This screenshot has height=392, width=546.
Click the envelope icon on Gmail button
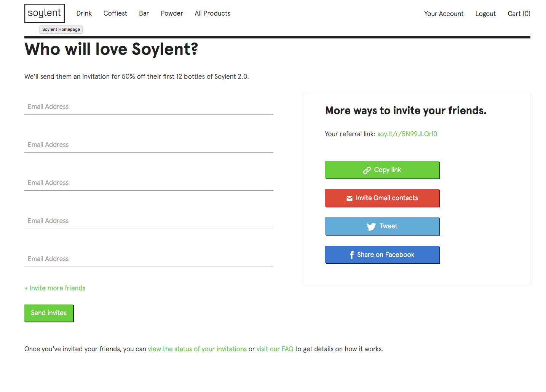tap(349, 198)
